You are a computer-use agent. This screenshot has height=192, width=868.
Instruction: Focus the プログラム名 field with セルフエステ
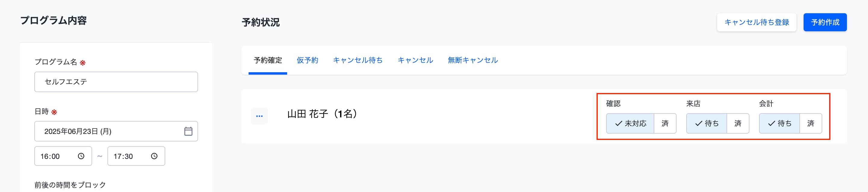(116, 82)
